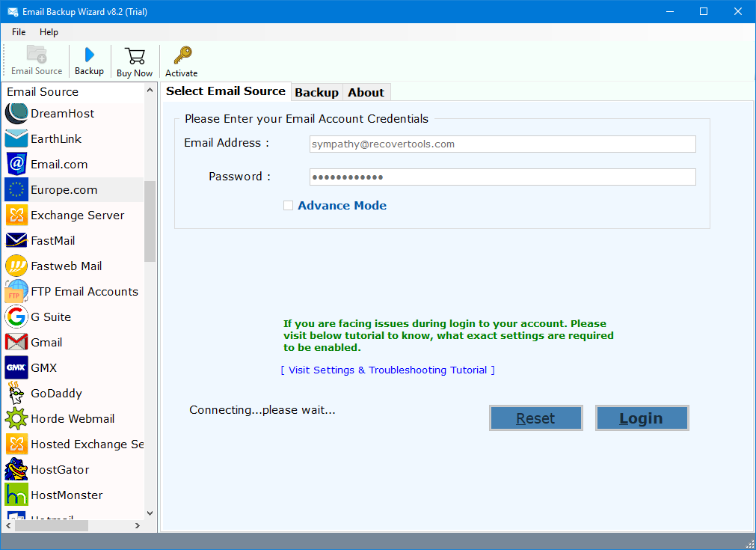The image size is (756, 550).
Task: Select the G Suite Google icon
Action: (16, 317)
